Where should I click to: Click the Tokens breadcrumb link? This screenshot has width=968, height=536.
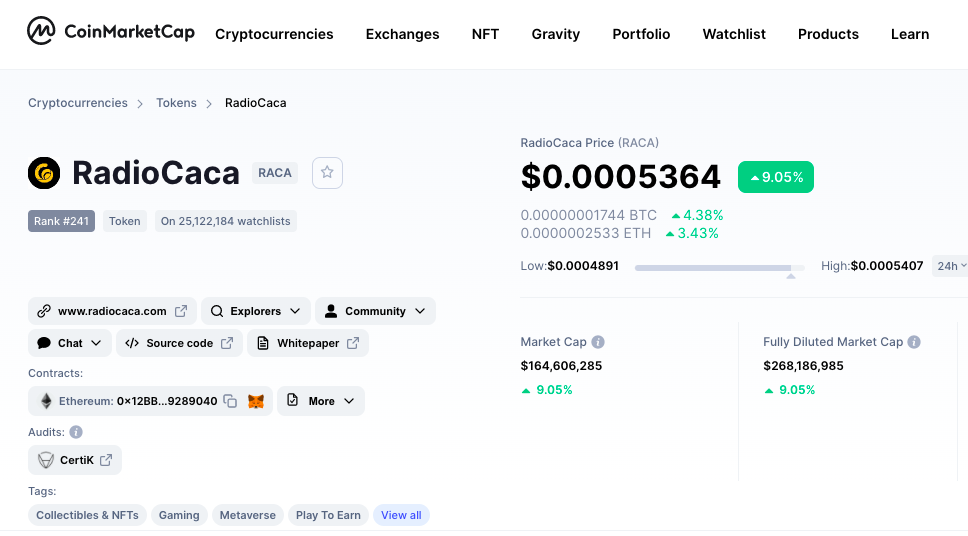pos(176,103)
